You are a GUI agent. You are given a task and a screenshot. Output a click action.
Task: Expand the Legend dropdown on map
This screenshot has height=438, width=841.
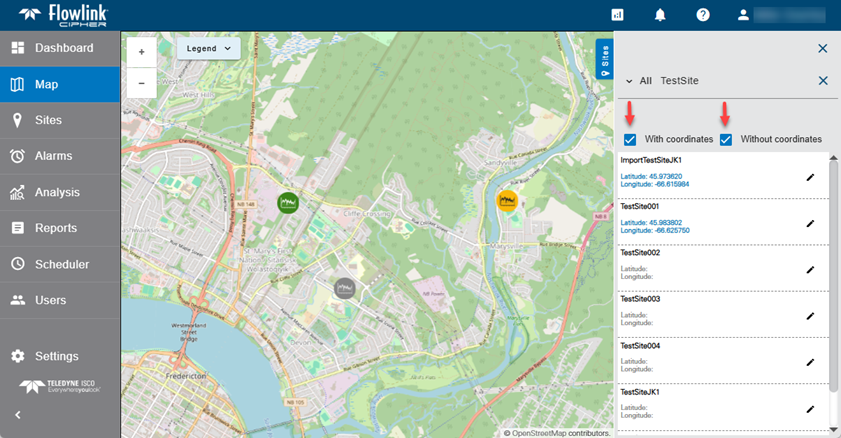pyautogui.click(x=208, y=48)
